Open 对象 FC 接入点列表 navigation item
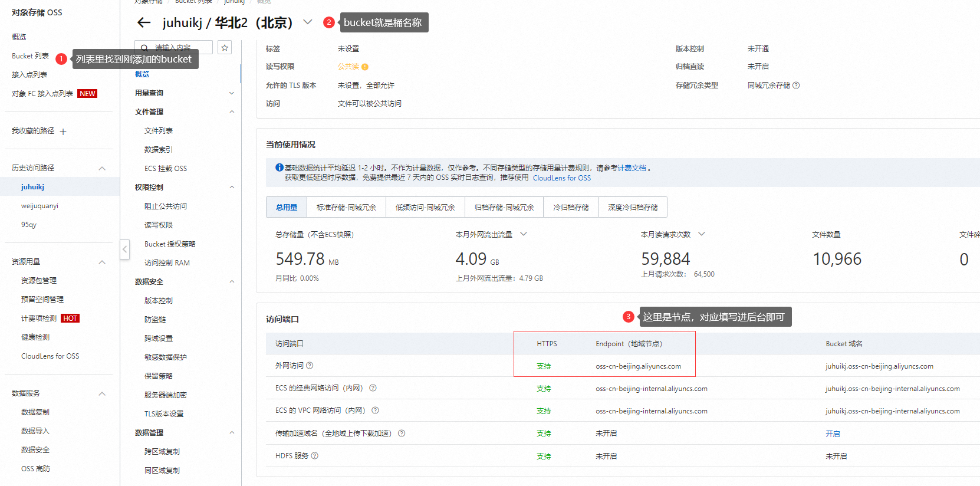980x486 pixels. click(42, 94)
